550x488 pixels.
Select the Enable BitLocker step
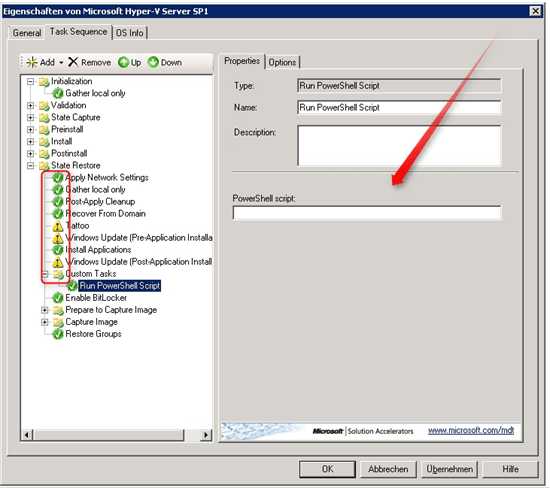tap(96, 298)
